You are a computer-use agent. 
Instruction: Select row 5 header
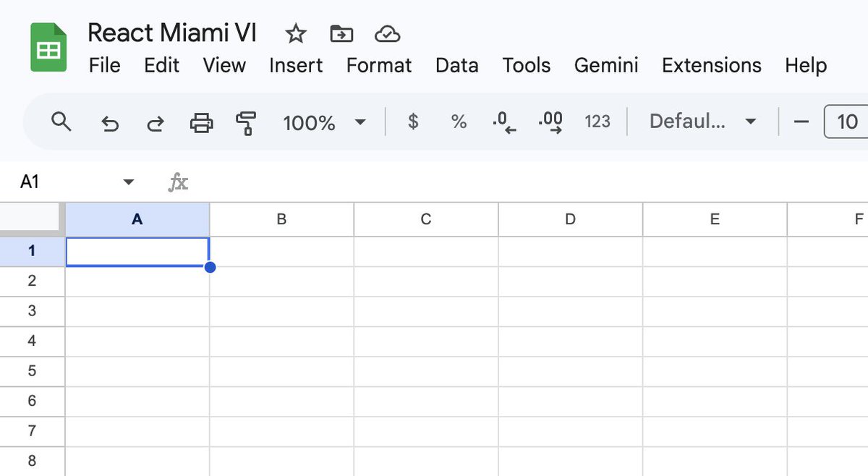point(33,372)
